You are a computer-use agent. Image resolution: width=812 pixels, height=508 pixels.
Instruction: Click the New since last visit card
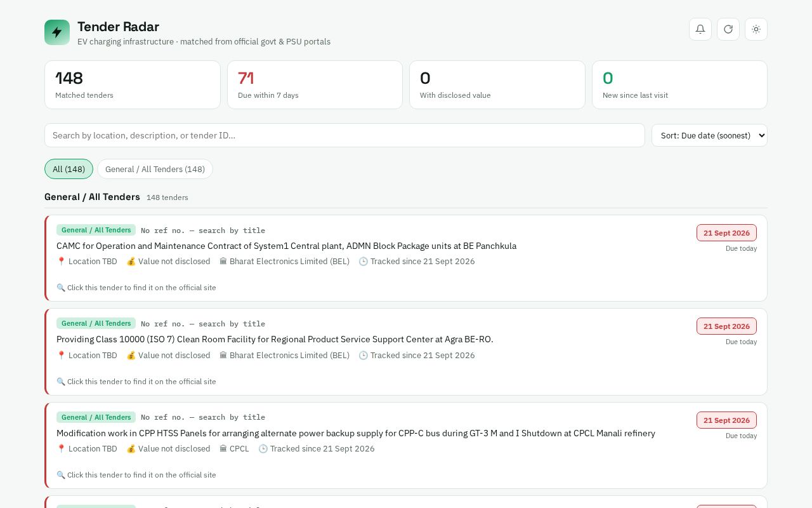pyautogui.click(x=679, y=84)
